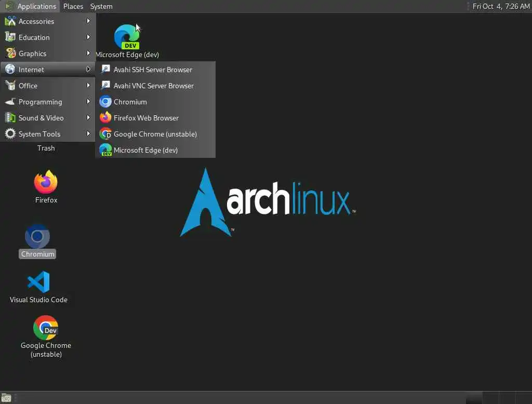532x404 pixels.
Task: Select the Accessories menu label
Action: coord(36,21)
